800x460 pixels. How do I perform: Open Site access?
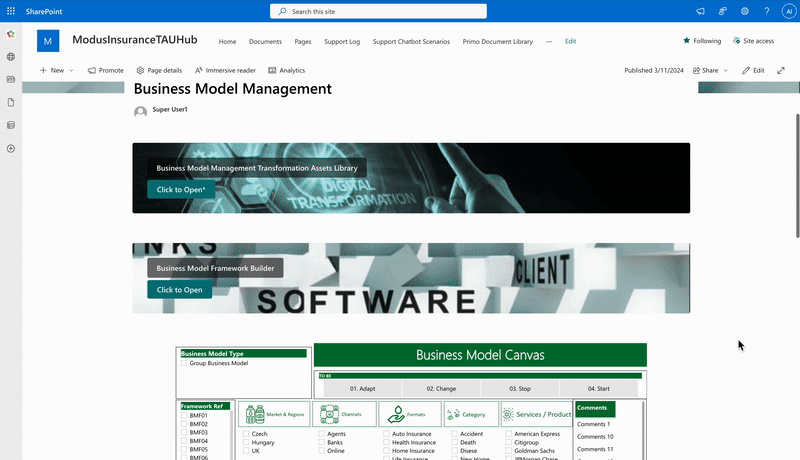click(x=753, y=41)
